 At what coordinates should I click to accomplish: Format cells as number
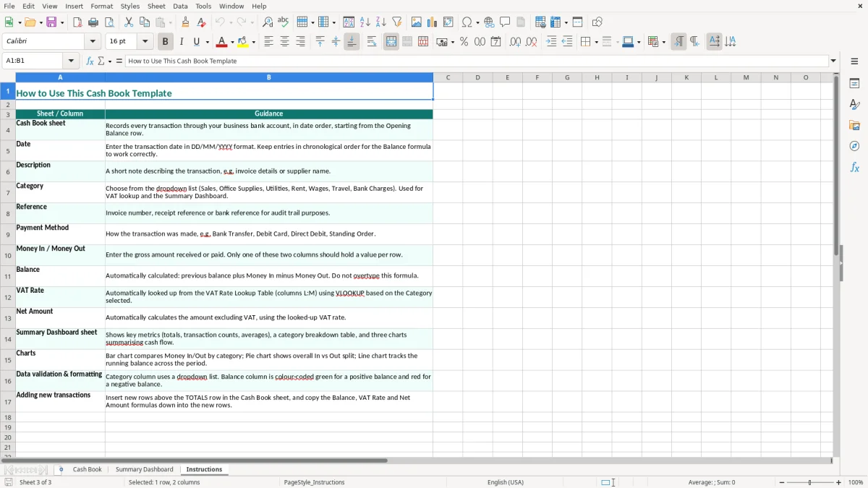point(480,42)
